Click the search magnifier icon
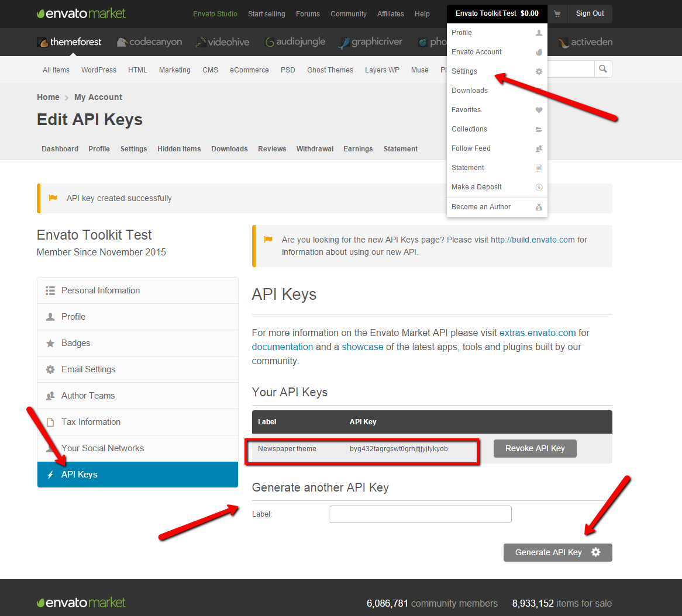Screen dimensions: 682x616 coord(603,69)
